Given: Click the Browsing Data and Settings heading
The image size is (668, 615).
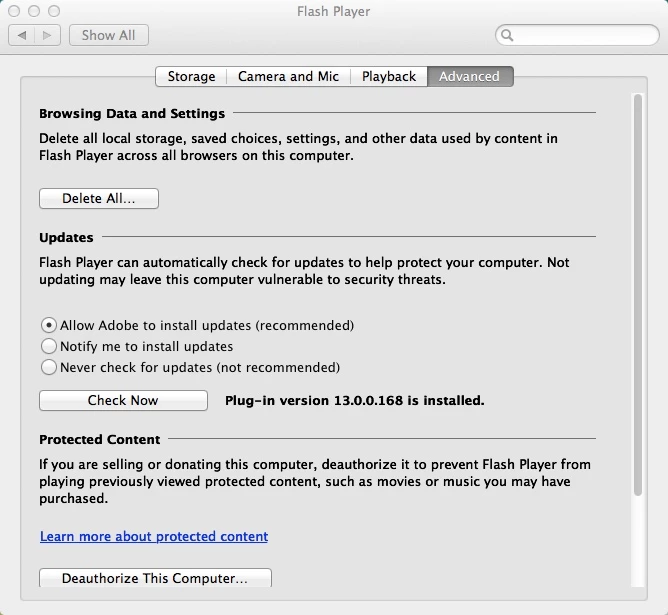Looking at the screenshot, I should (132, 114).
